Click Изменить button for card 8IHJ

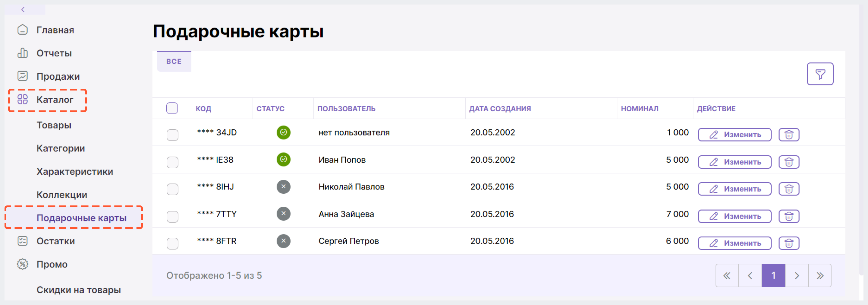coord(734,189)
